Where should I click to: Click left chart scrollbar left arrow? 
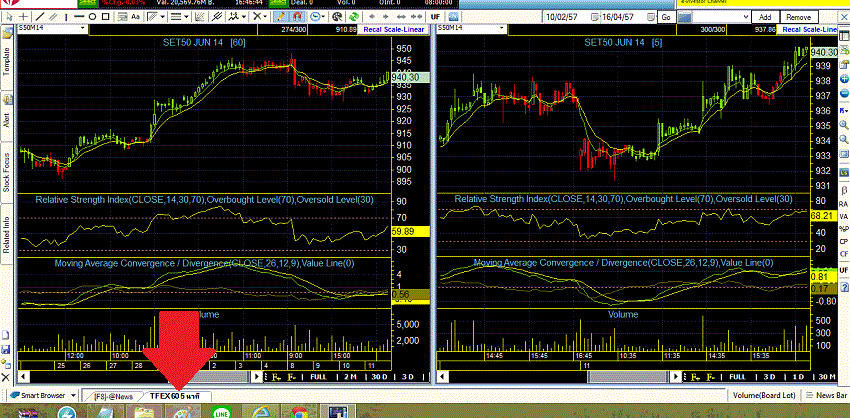pos(23,376)
